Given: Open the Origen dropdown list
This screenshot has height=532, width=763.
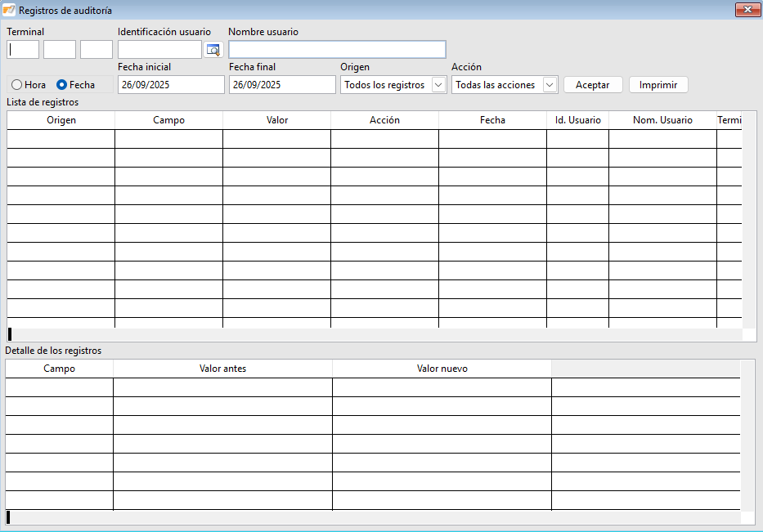Looking at the screenshot, I should point(438,85).
